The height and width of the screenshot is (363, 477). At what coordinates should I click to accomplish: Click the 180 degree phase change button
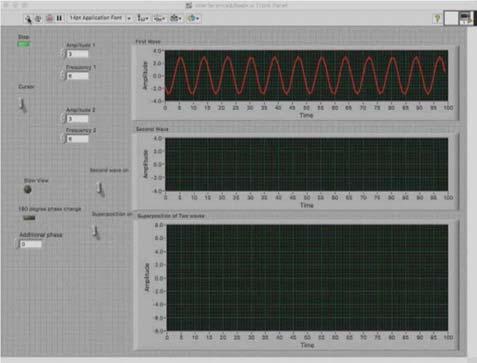pyautogui.click(x=29, y=218)
